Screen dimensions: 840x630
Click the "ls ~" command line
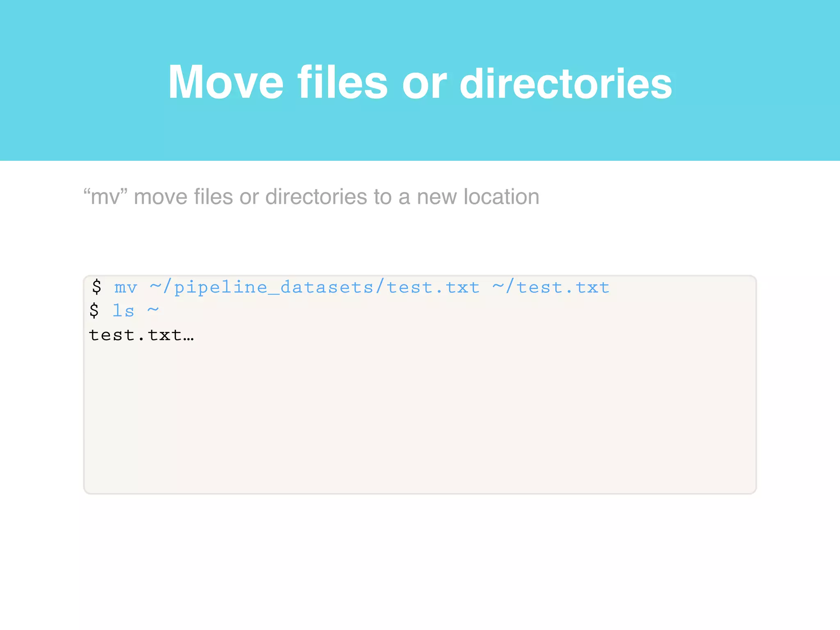[x=124, y=310]
